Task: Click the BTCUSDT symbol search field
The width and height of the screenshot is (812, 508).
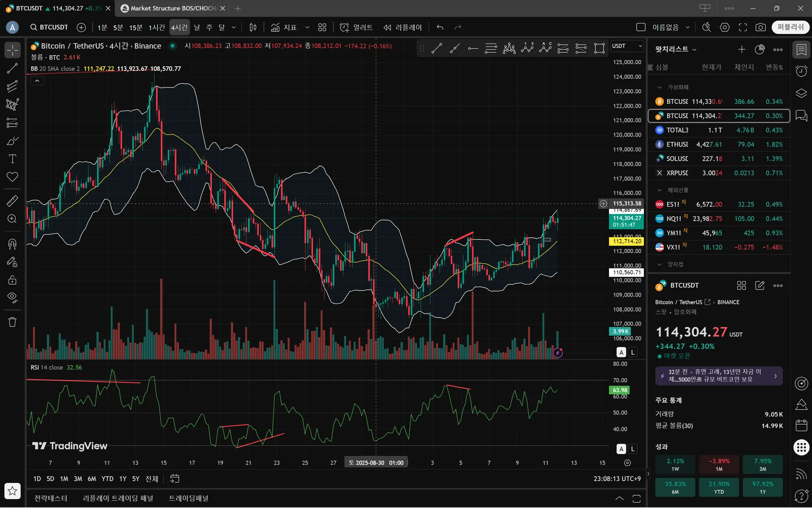Action: coord(49,27)
